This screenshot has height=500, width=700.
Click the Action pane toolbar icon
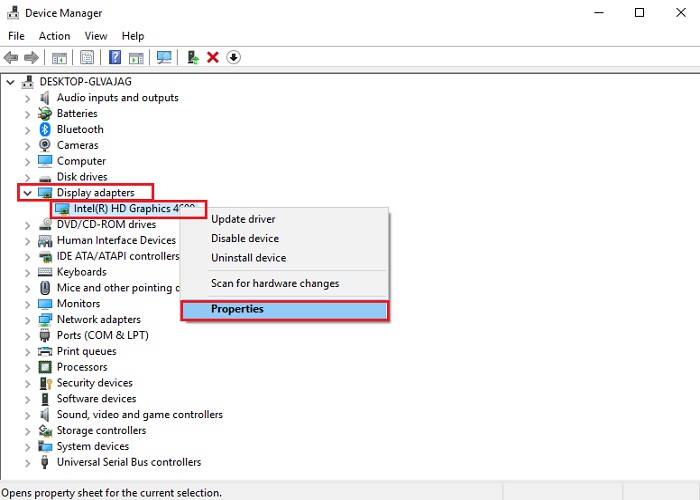[x=136, y=58]
